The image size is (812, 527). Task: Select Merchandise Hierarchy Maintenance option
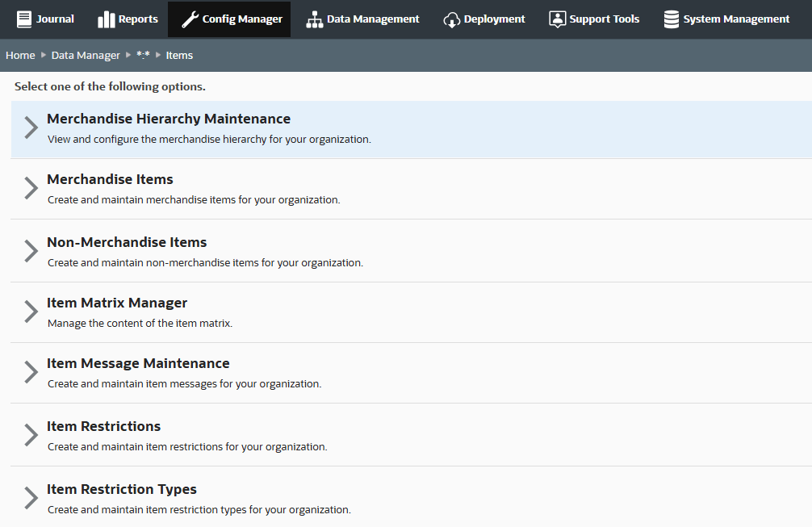click(168, 127)
